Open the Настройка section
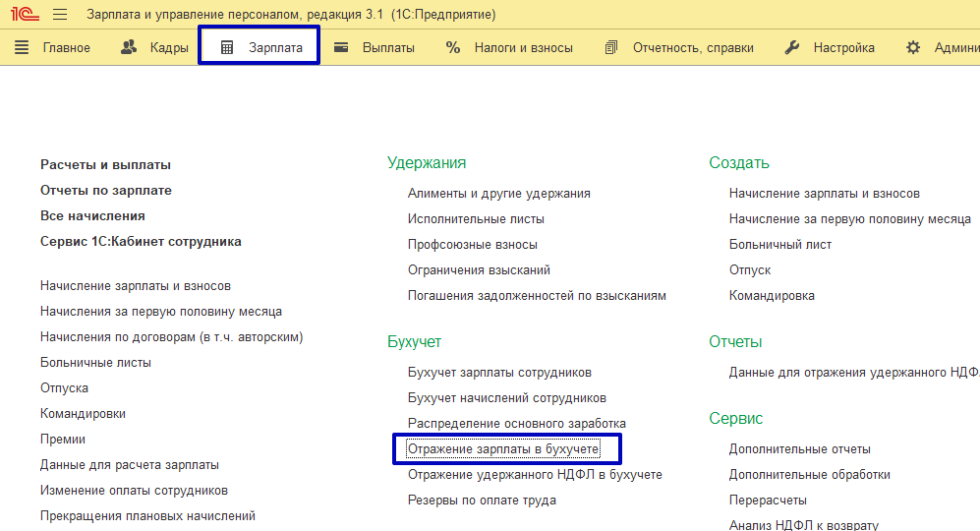The width and height of the screenshot is (980, 531). pos(843,48)
